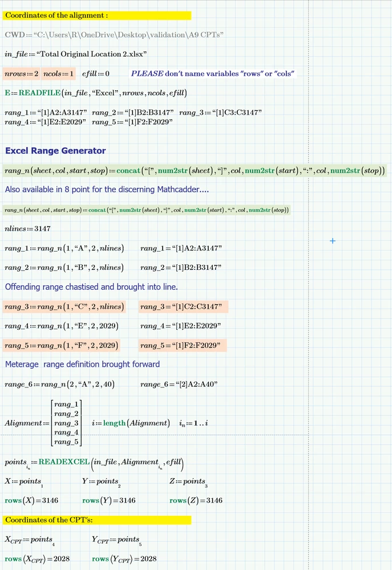This screenshot has height=570, width=392.
Task: Click the rows(Z)=3146 result
Action: pos(196,500)
